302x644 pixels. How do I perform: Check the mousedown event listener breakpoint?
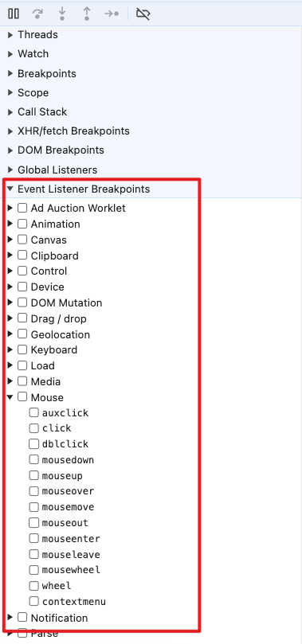(x=33, y=459)
